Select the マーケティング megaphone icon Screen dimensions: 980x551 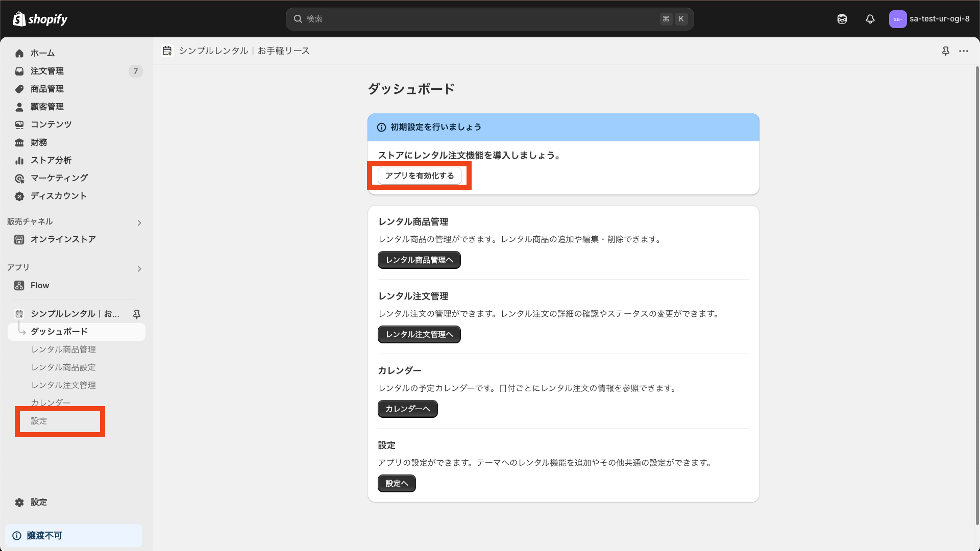19,178
